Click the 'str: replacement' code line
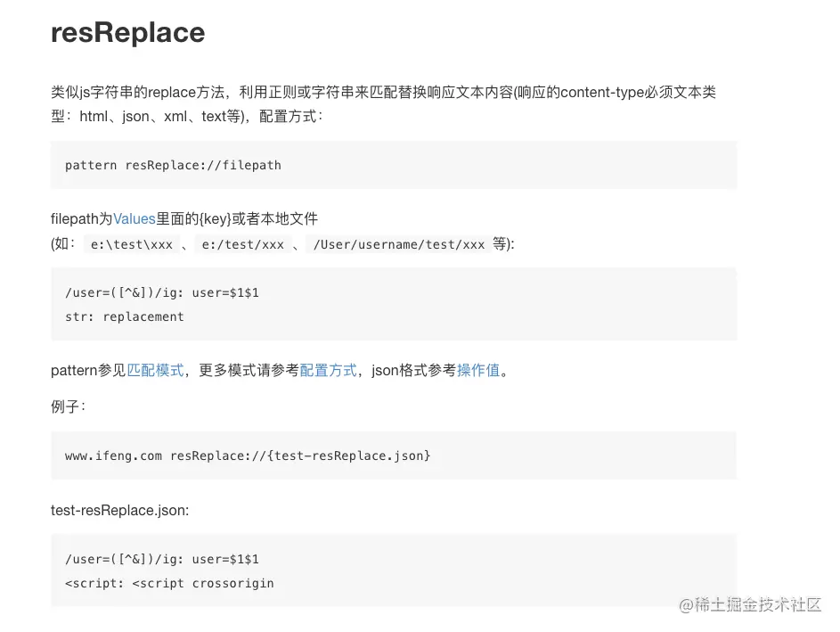 click(125, 316)
